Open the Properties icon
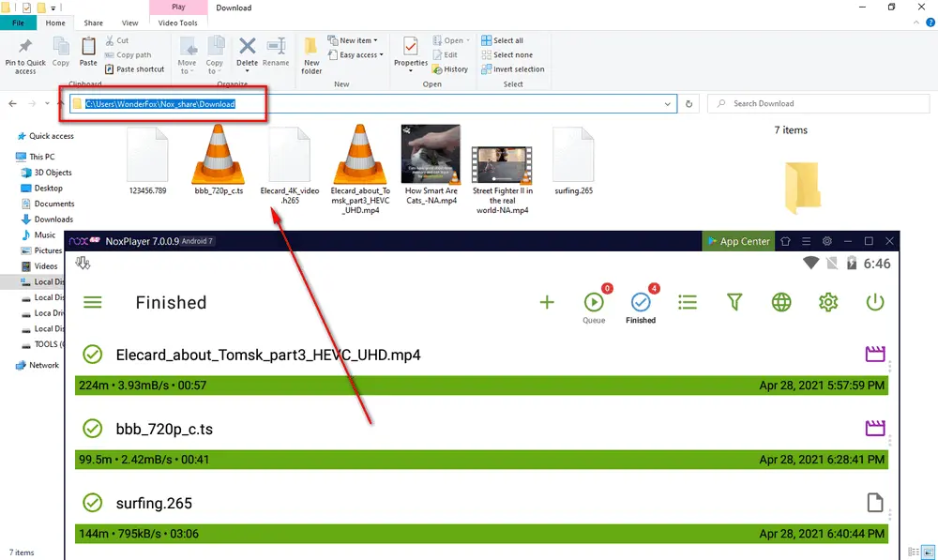 pos(411,46)
